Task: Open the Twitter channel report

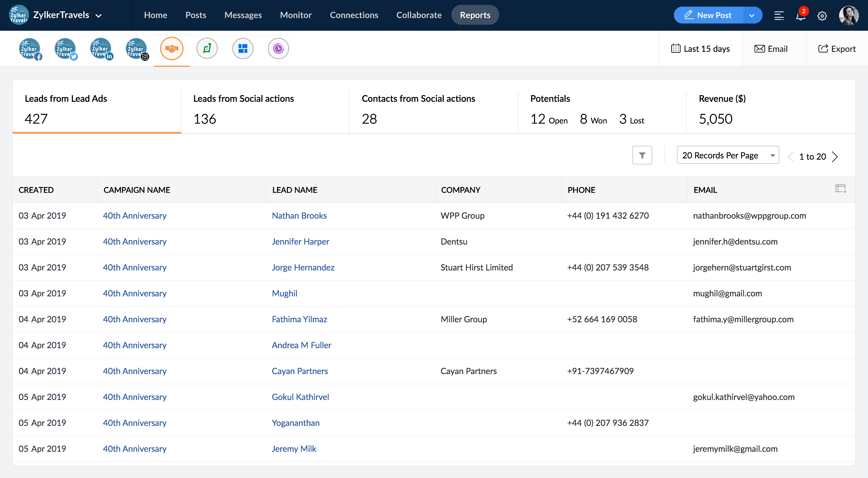Action: (x=65, y=48)
